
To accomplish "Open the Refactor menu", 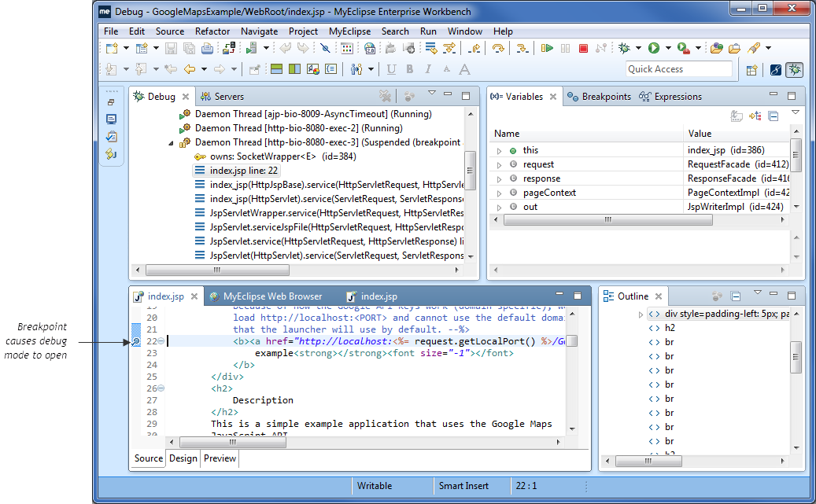I will click(212, 31).
